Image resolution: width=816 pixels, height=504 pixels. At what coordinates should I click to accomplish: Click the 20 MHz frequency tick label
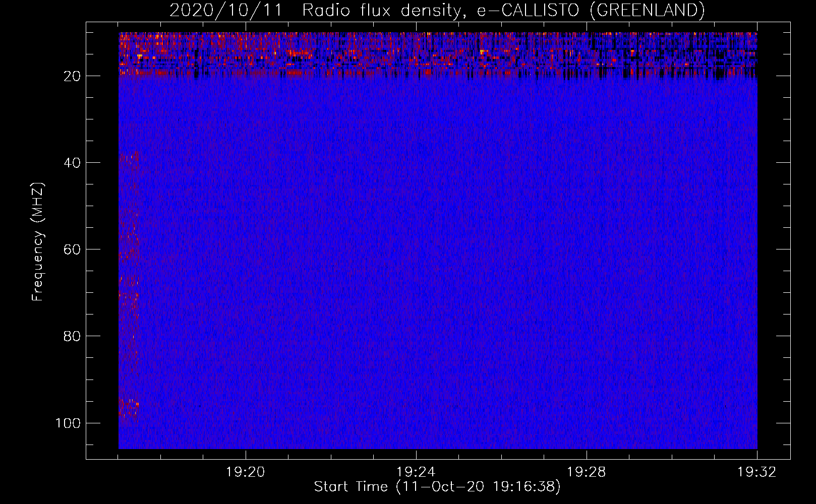click(x=72, y=76)
